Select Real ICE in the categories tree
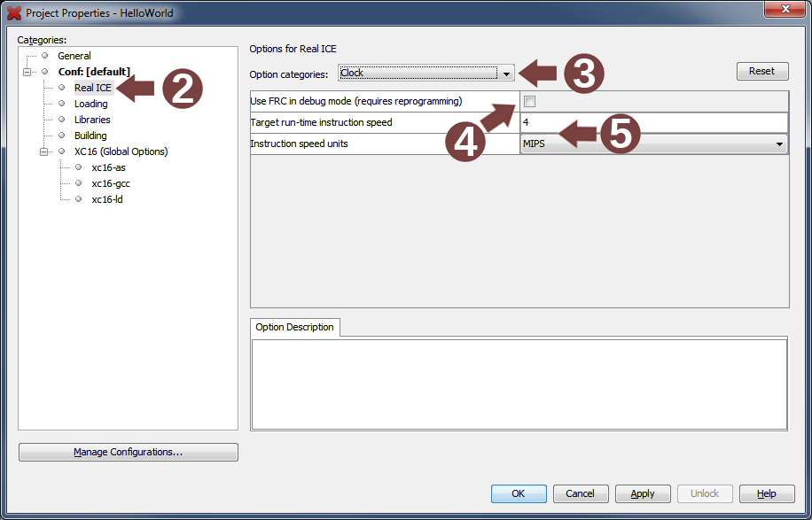The width and height of the screenshot is (812, 520). click(92, 88)
